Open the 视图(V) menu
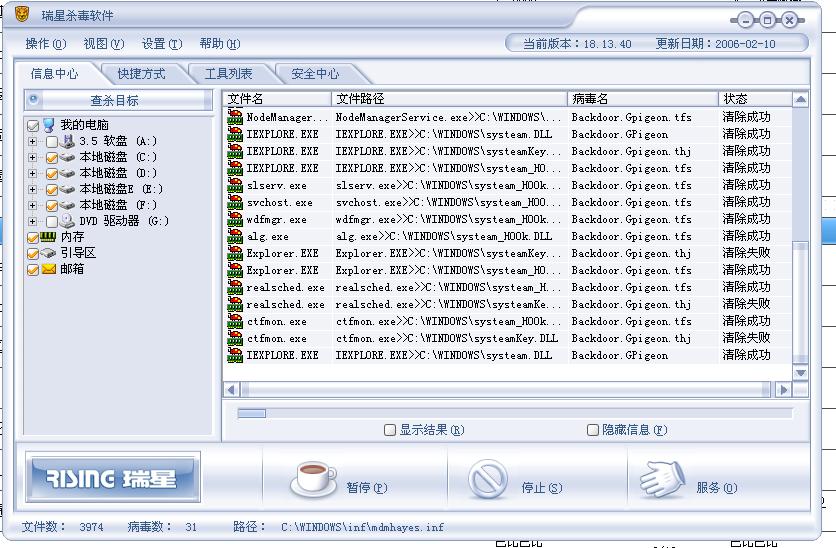 coord(104,44)
